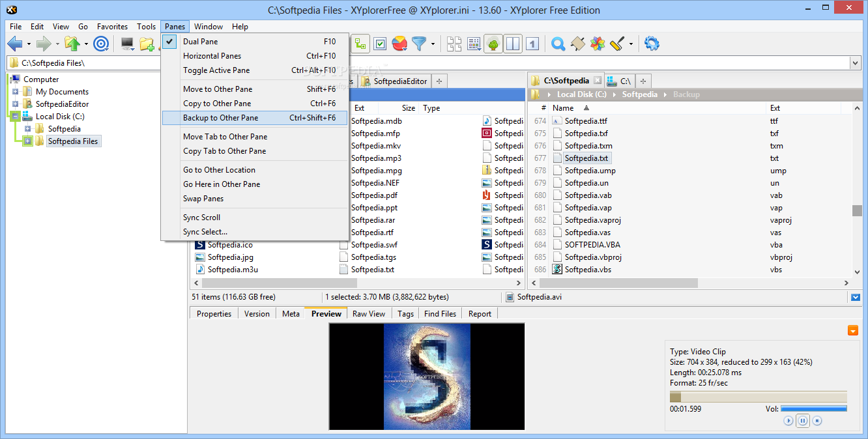868x439 pixels.
Task: Collapse the Local Disk (C:) tree node
Action: click(x=16, y=116)
